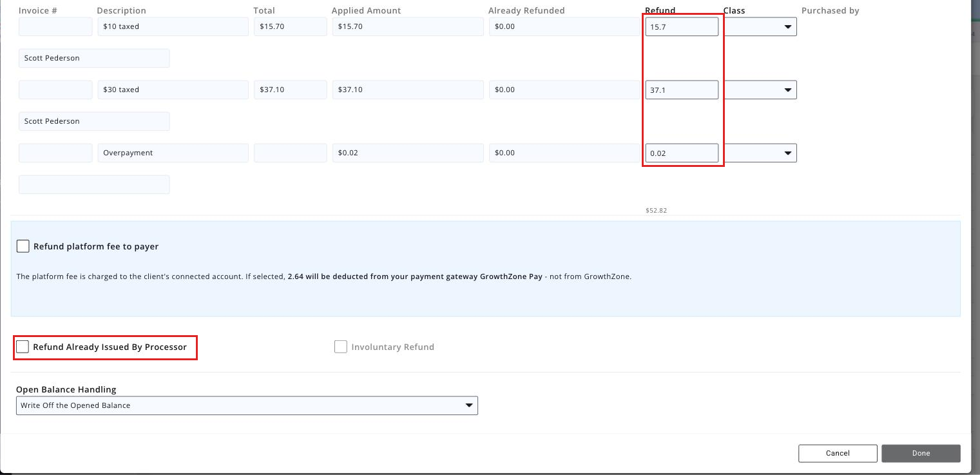This screenshot has height=475, width=980.
Task: Click Total field showing $37.10
Action: tap(291, 90)
